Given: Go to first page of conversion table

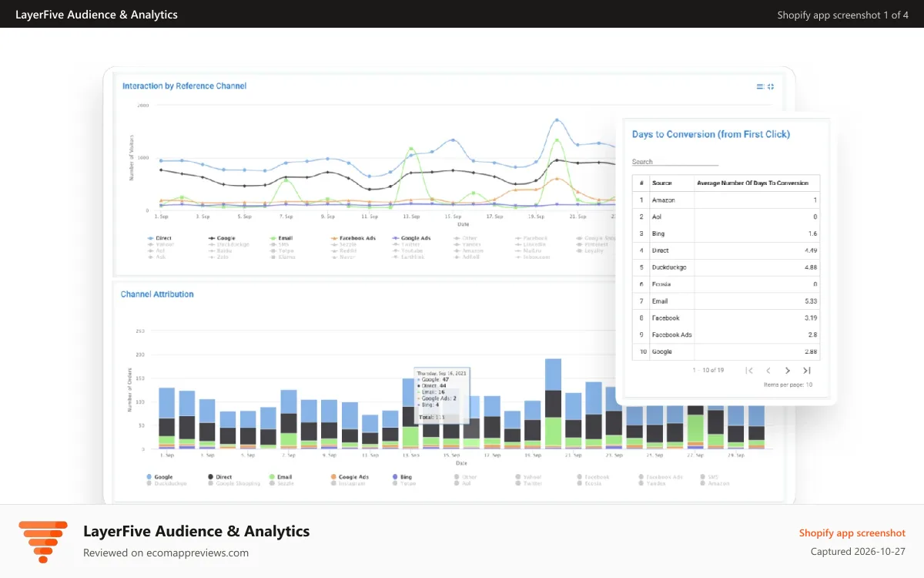Looking at the screenshot, I should tap(749, 371).
